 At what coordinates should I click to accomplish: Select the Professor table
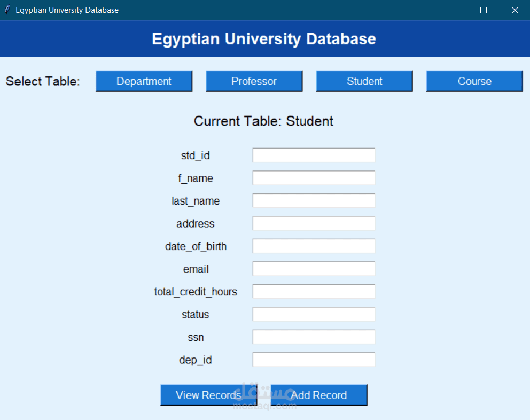(254, 81)
